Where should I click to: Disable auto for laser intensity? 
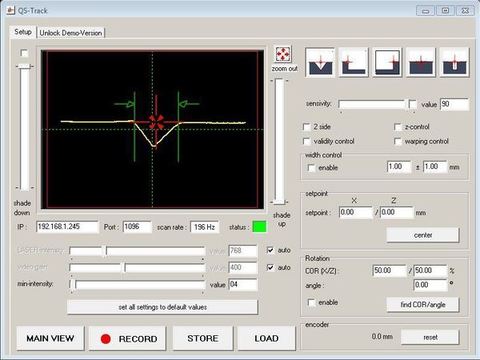coord(271,250)
